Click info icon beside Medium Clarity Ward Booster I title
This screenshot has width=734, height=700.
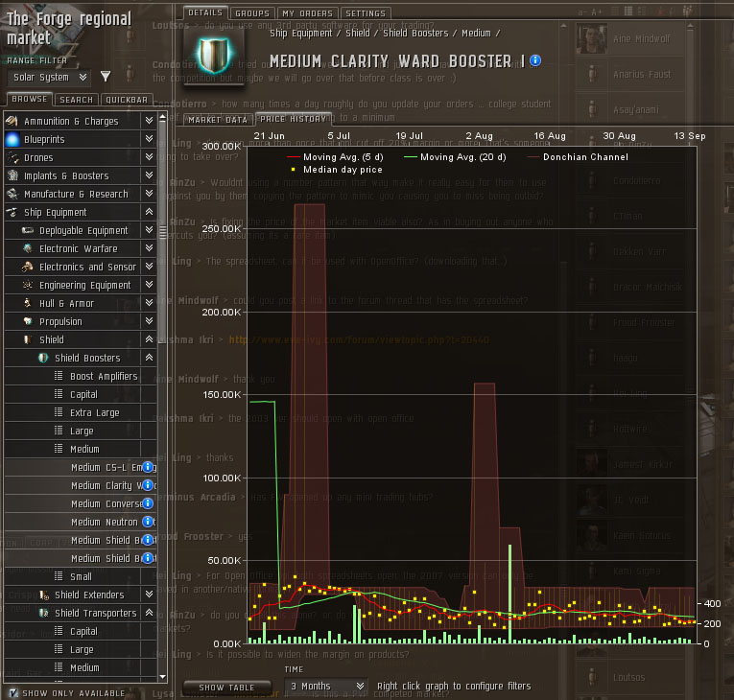point(535,60)
